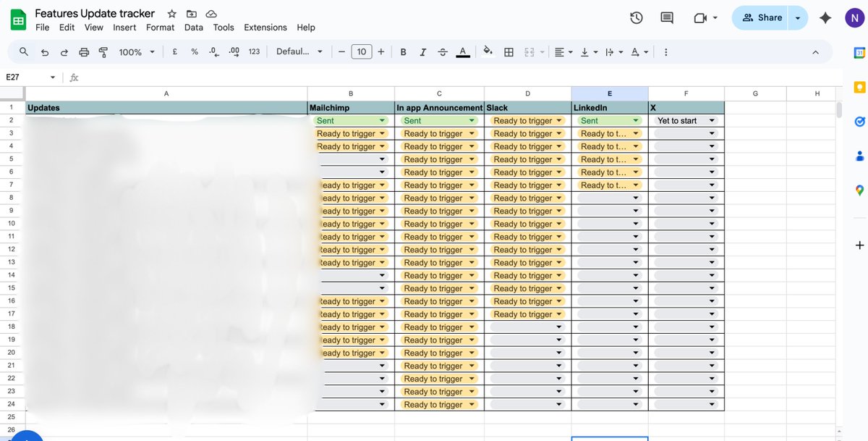Print the spreadsheet
868x441 pixels.
84,52
